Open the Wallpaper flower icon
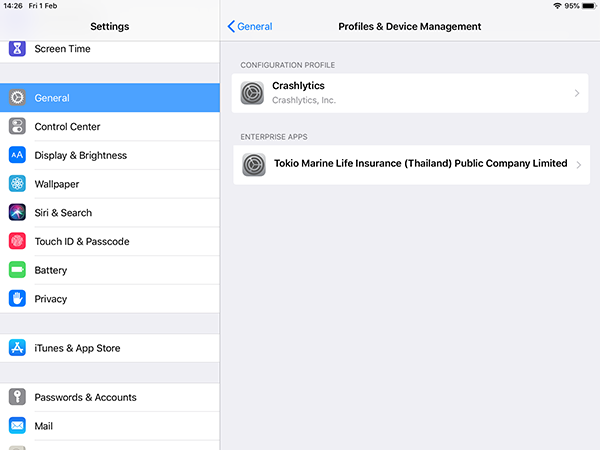600x450 pixels. (17, 184)
